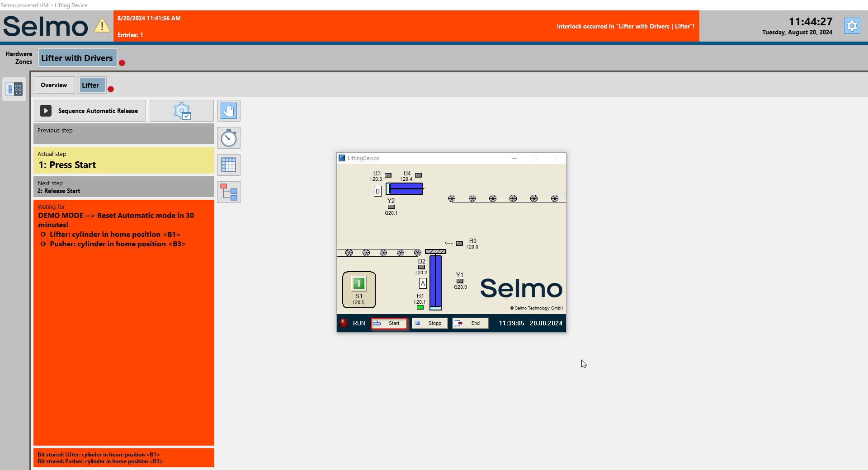The height and width of the screenshot is (470, 868).
Task: Click End in the LiftingDevice window
Action: click(470, 323)
